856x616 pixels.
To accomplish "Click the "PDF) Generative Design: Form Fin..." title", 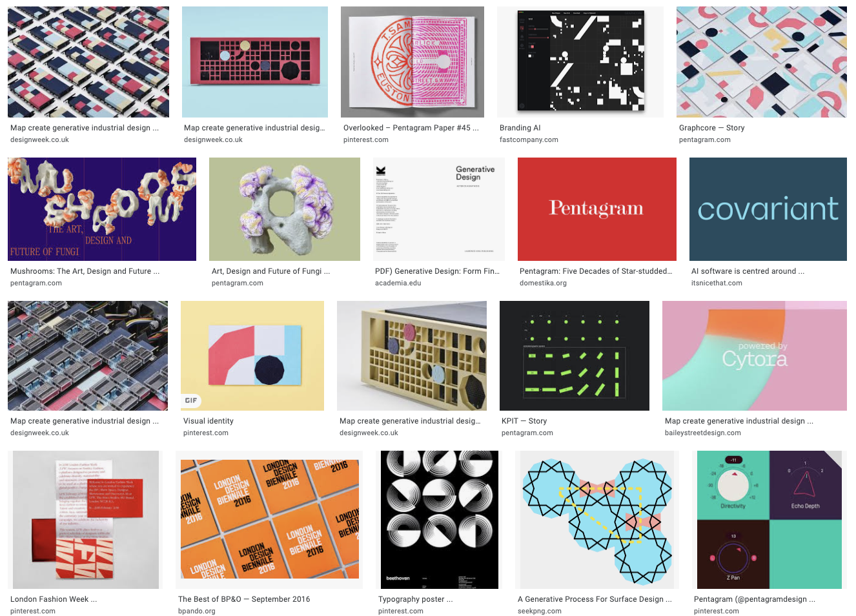I will [x=437, y=271].
